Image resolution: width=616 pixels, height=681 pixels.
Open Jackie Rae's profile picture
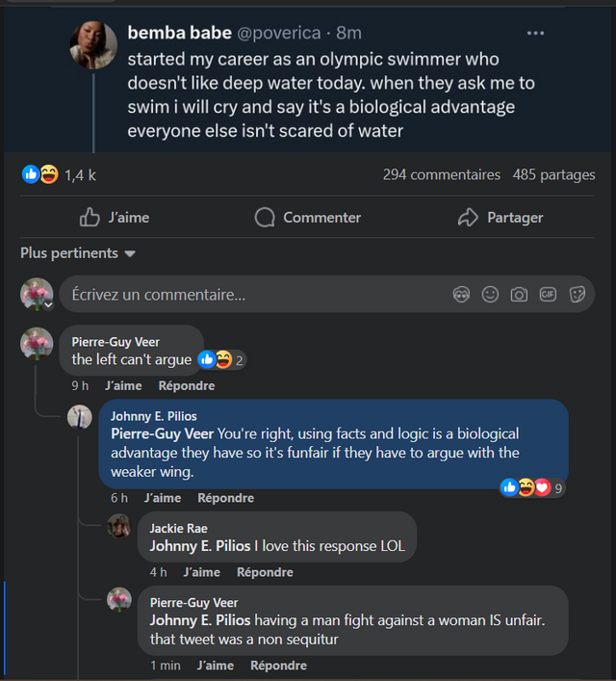119,526
